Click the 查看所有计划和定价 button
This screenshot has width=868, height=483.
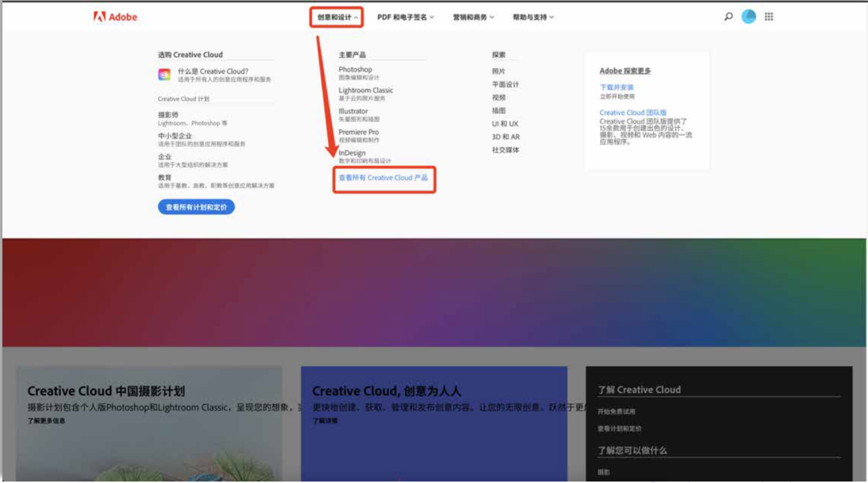pos(195,207)
